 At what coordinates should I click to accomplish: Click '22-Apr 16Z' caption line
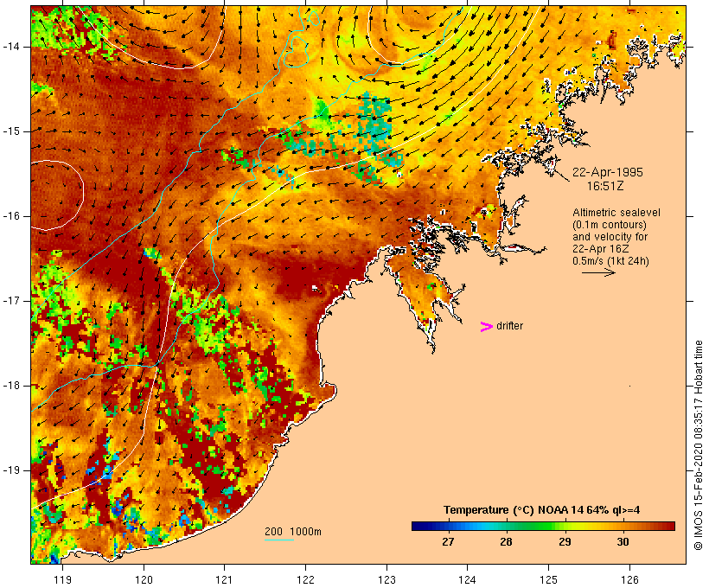coord(600,249)
